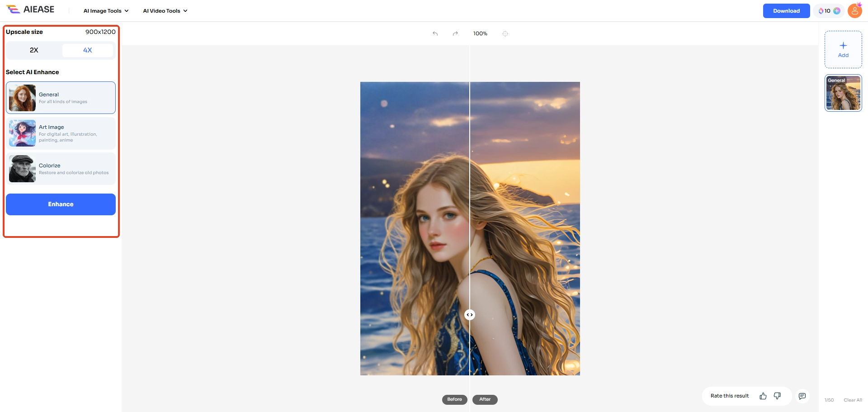Image resolution: width=868 pixels, height=412 pixels.
Task: Click the credits plus icon
Action: click(x=837, y=11)
